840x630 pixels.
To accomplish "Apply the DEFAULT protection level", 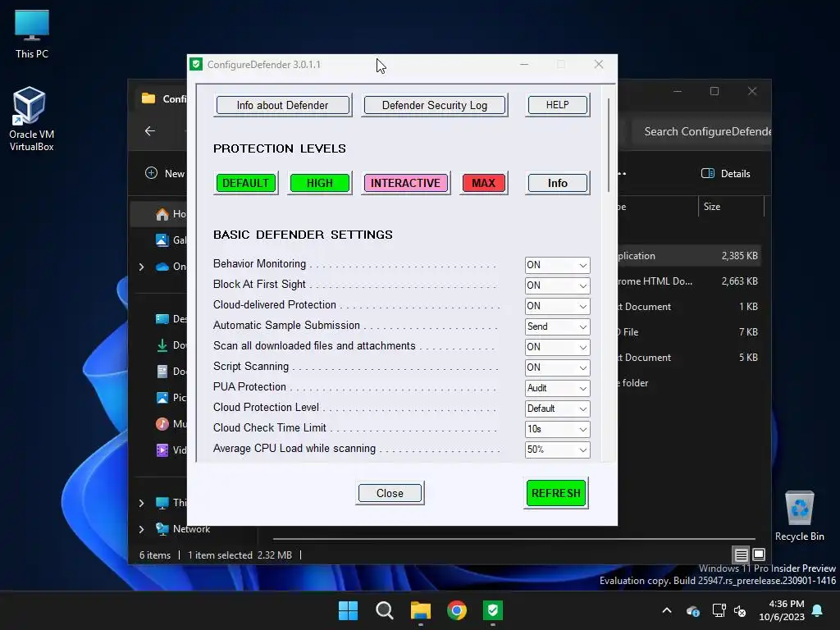I will 245,183.
